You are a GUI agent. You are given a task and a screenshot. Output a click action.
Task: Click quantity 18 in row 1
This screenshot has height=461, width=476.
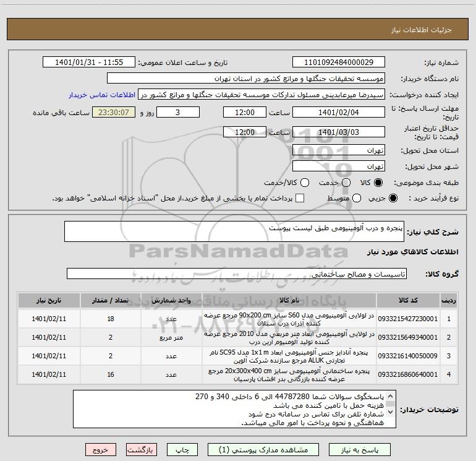[111, 319]
